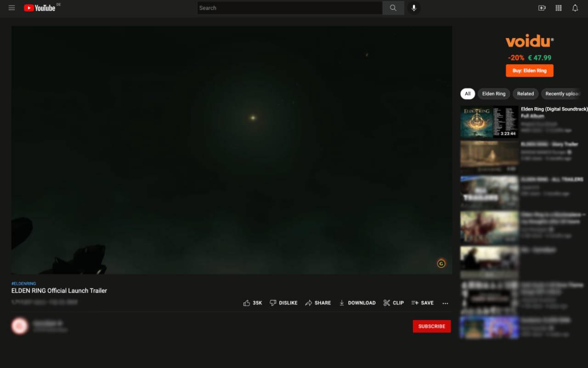
Task: Click the ELDEN RING Official Launch Trailer title
Action: 59,291
